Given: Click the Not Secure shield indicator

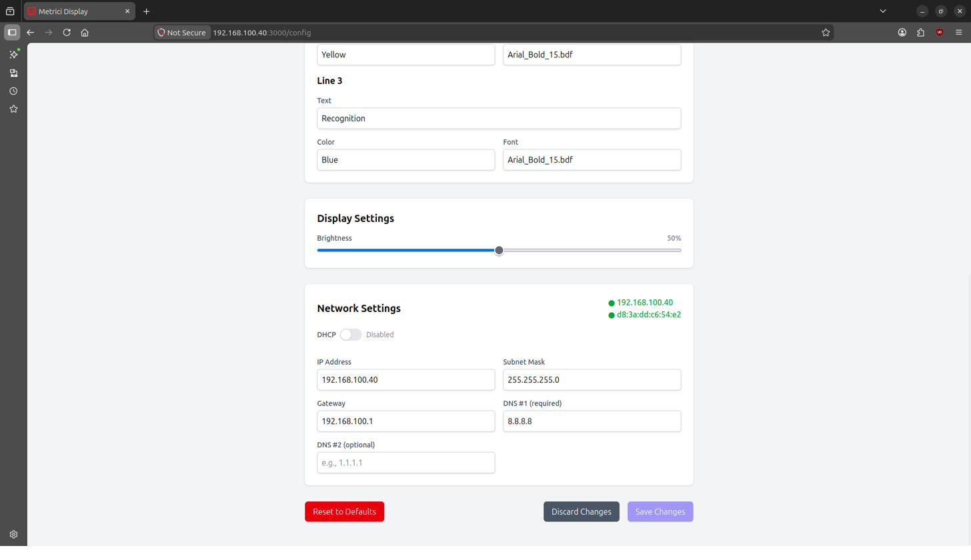Looking at the screenshot, I should [181, 33].
